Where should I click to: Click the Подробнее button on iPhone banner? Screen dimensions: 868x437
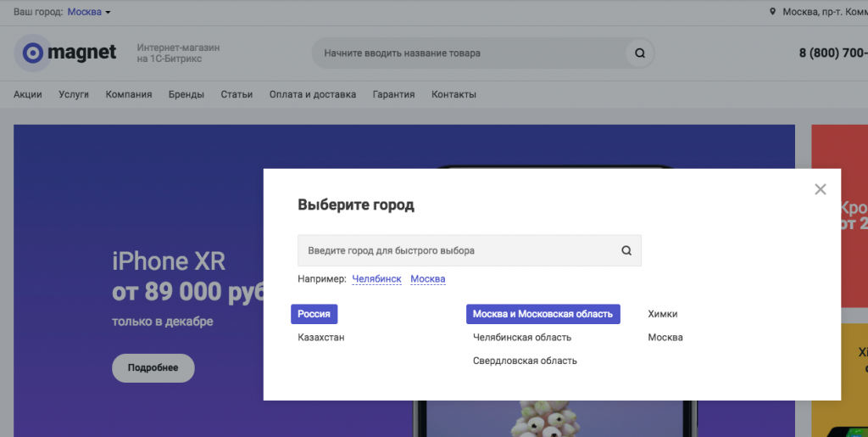point(153,367)
